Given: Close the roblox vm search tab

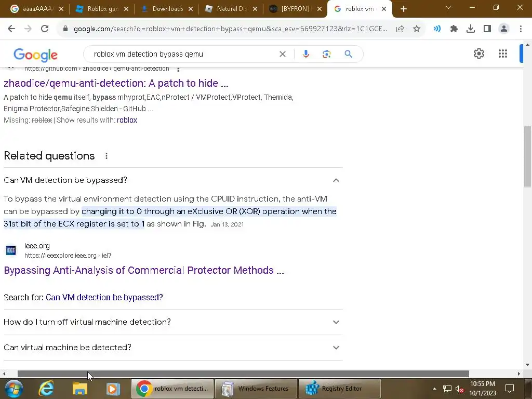Looking at the screenshot, I should point(384,9).
